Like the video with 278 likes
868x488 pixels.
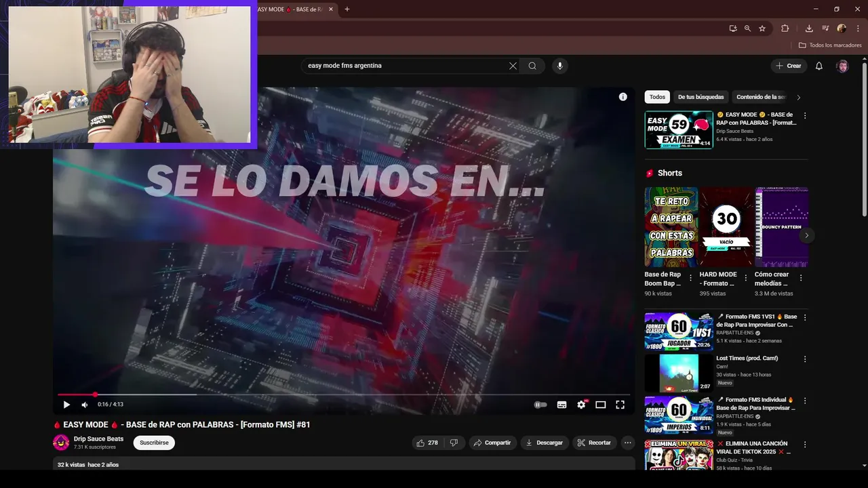click(428, 443)
